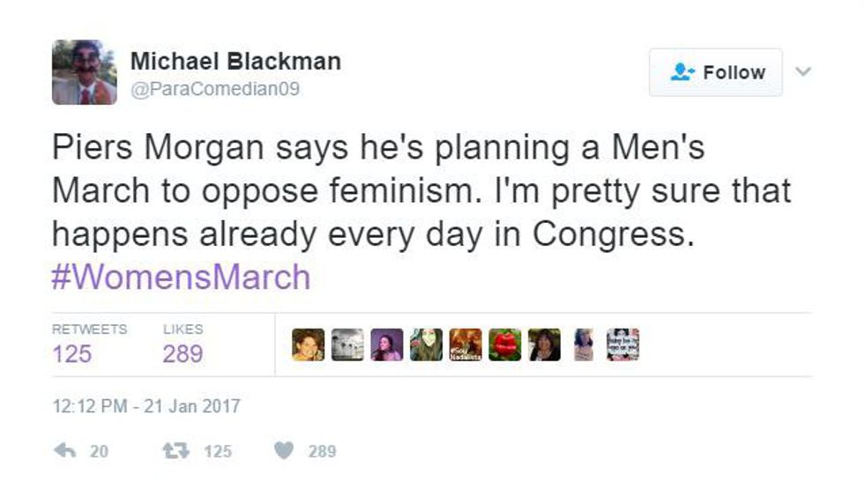864x504 pixels.
Task: Click the first liker avatar of a smiling person
Action: [x=308, y=345]
